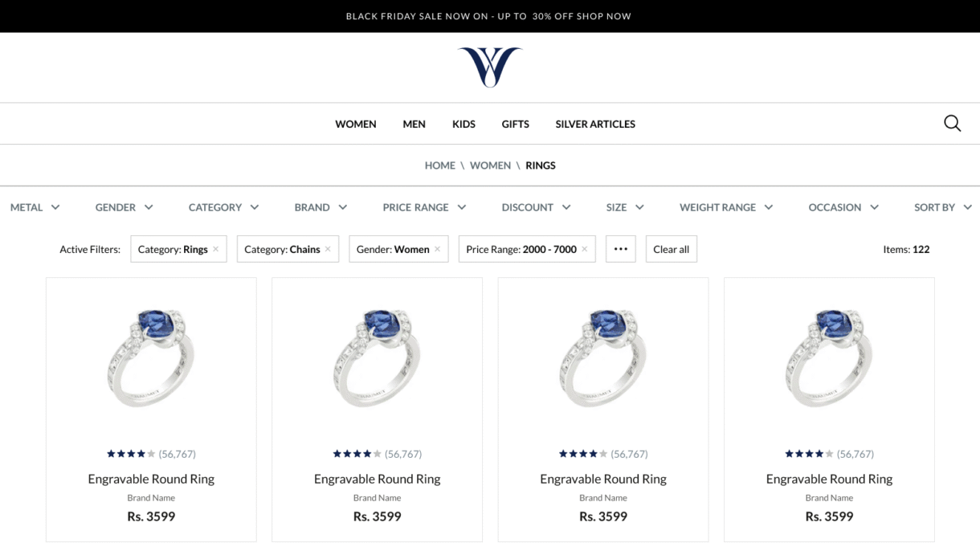Clear all active filters
980x551 pixels.
click(x=672, y=249)
